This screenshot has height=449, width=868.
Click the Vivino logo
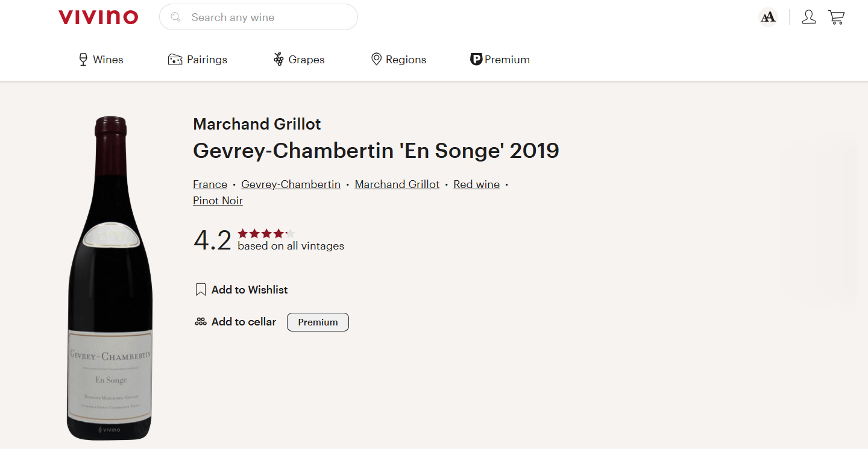point(98,17)
